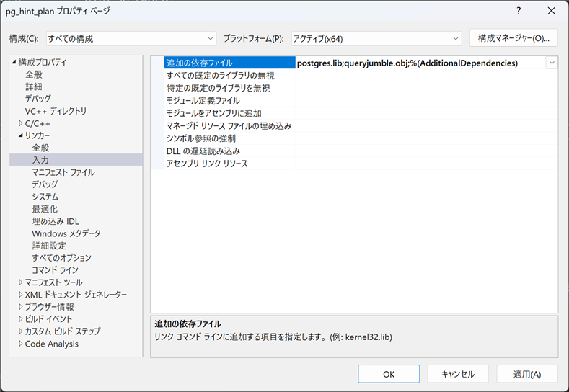Select コマンド ライン under リンカー
The width and height of the screenshot is (569, 392).
pyautogui.click(x=55, y=270)
